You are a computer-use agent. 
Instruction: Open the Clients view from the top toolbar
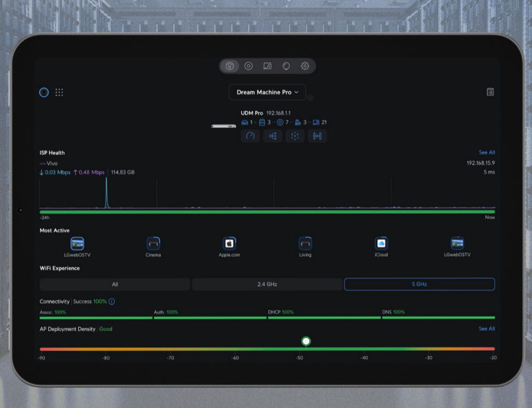pyautogui.click(x=267, y=66)
